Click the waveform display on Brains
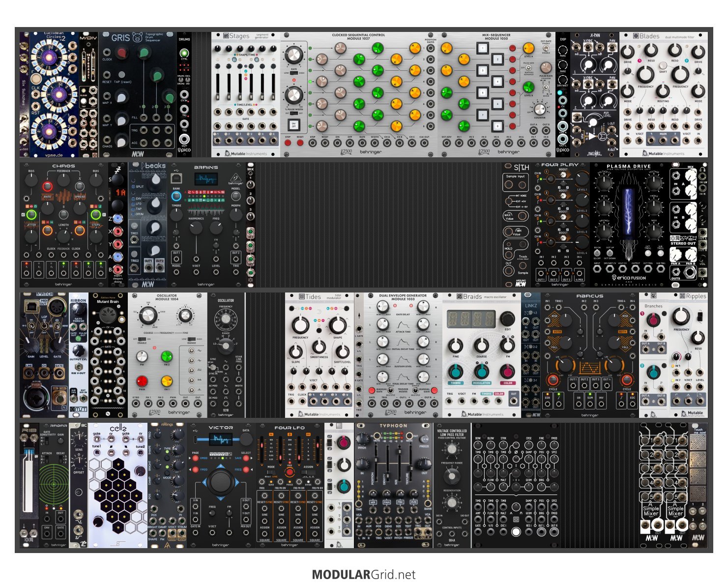Screen dimensions: 728x585 click(206, 179)
